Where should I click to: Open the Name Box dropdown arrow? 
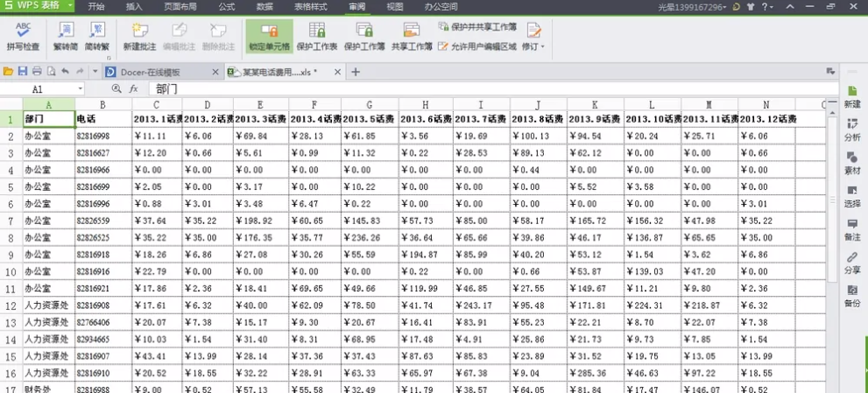coord(81,89)
